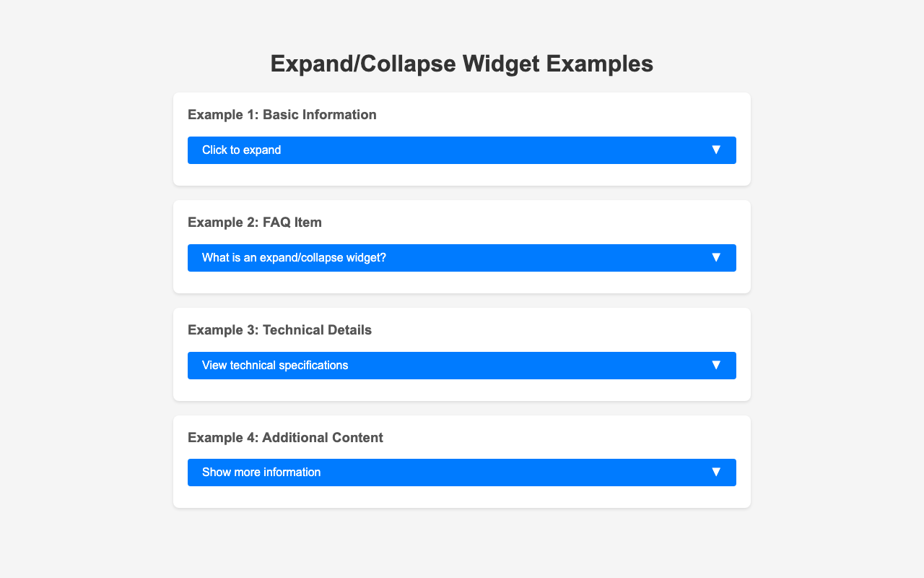Click the "Click to expand" text label

click(241, 150)
